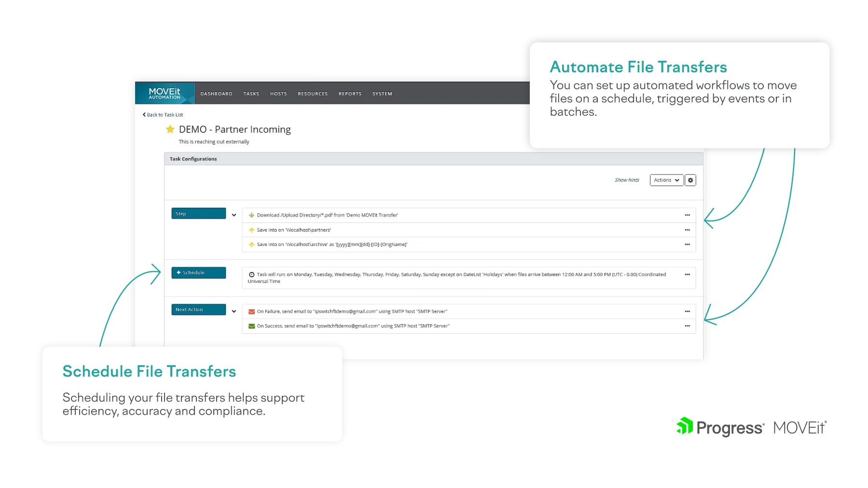868x488 pixels.
Task: Open ellipsis menu for schedule row
Action: (687, 274)
